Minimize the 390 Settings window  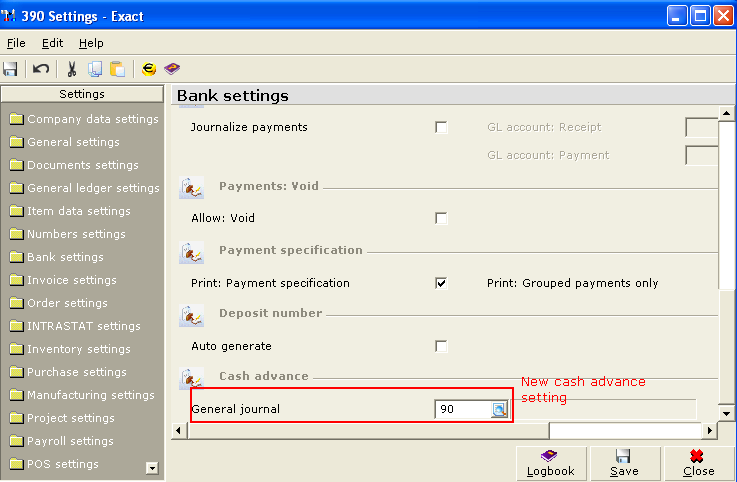[x=677, y=16]
